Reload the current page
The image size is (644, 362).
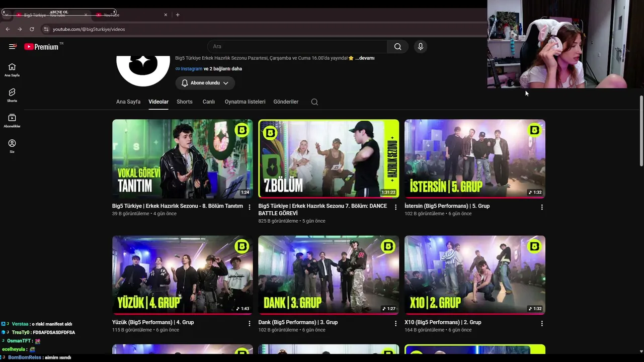coord(32,29)
